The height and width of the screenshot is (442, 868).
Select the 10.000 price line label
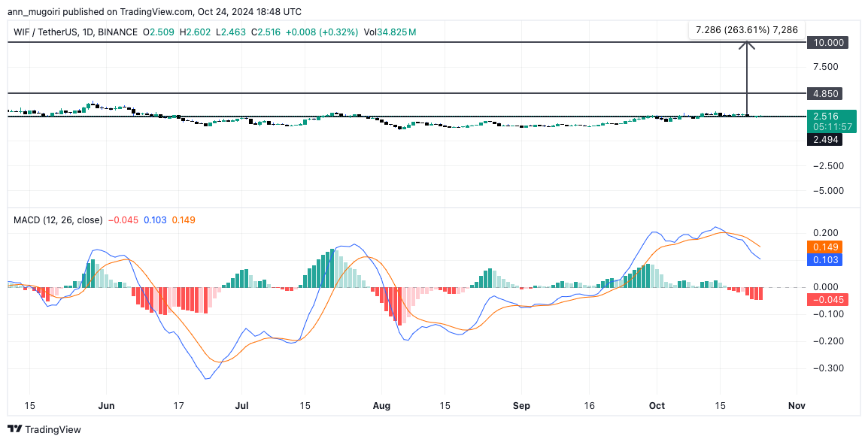click(827, 43)
